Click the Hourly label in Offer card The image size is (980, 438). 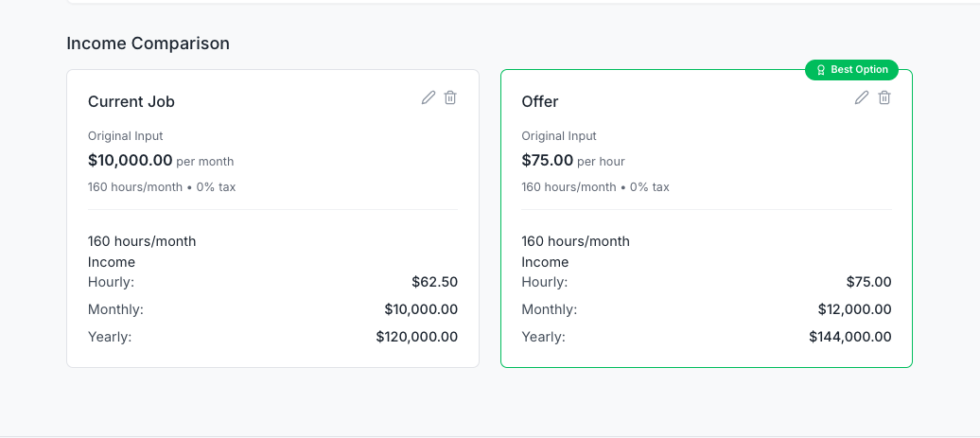(x=544, y=282)
